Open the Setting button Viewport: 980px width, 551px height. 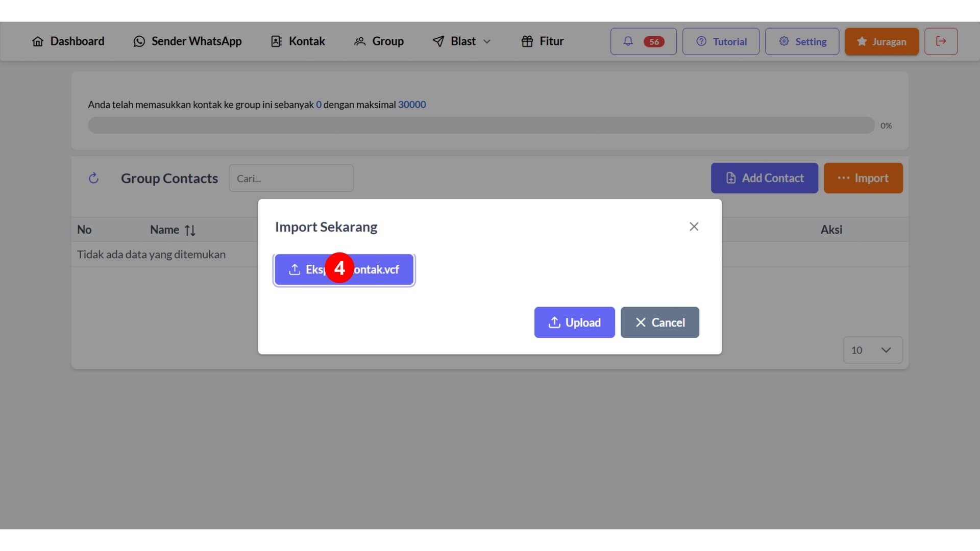802,41
